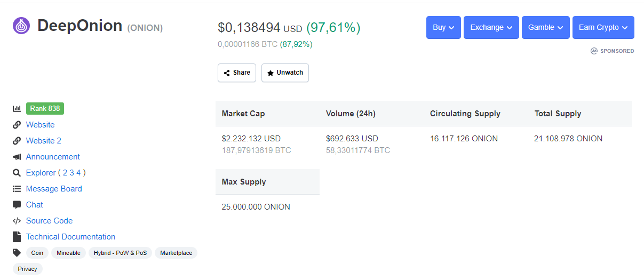Click the chain-link icon beside Website

tap(17, 125)
